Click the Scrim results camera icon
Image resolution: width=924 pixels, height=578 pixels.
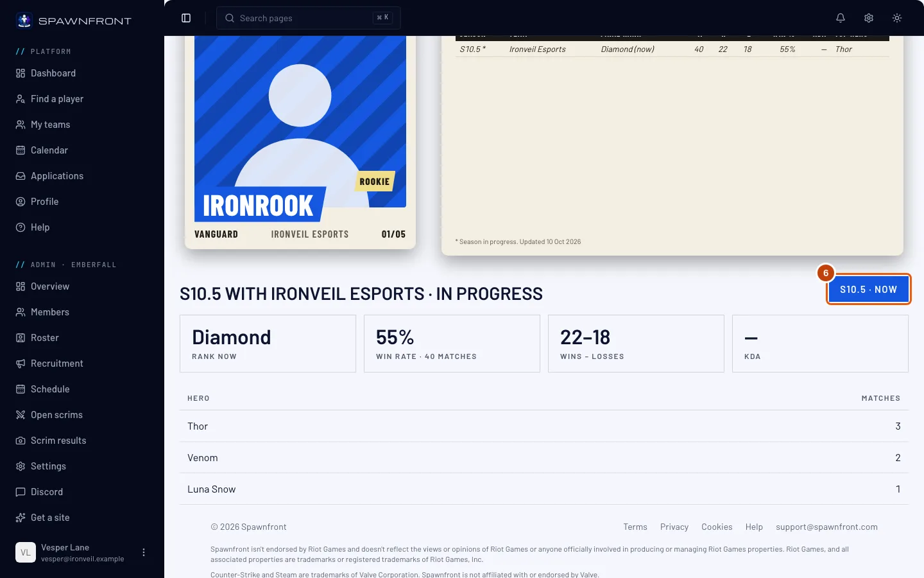click(21, 441)
